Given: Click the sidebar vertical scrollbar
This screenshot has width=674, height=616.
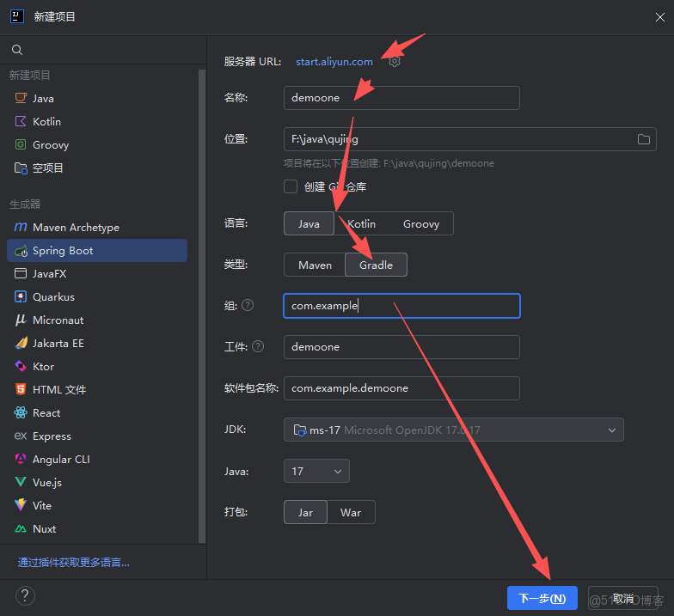Looking at the screenshot, I should point(202,306).
